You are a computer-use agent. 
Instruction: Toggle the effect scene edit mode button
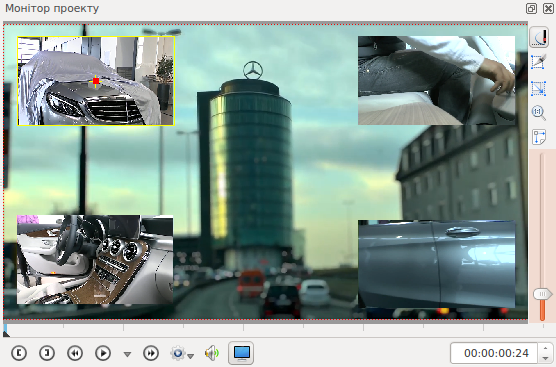click(539, 37)
